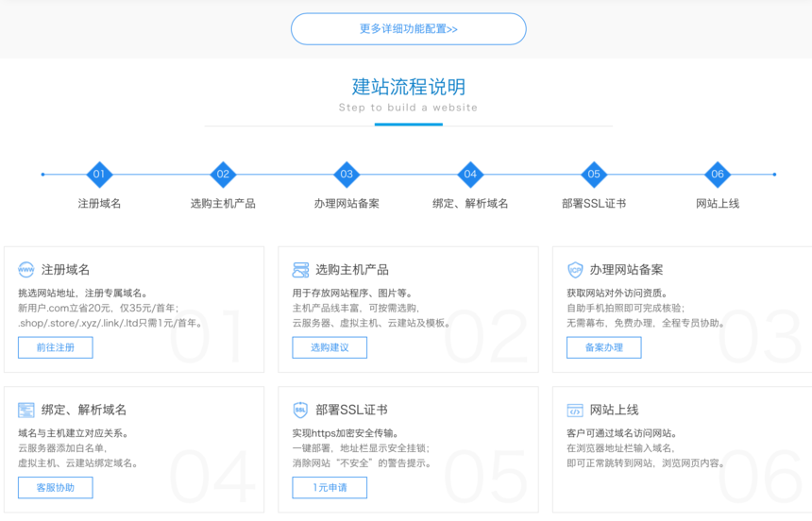
Task: Click text 无需幕布、免费办理、全程专员协助。
Action: click(x=646, y=323)
